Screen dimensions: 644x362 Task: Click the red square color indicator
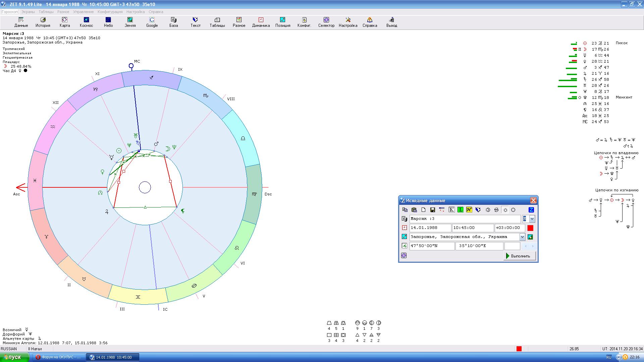click(x=530, y=228)
